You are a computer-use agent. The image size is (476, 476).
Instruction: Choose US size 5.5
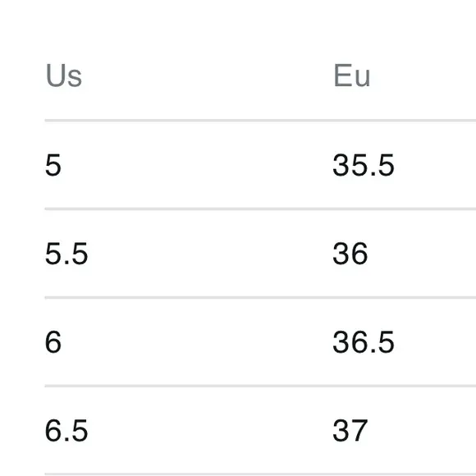66,254
